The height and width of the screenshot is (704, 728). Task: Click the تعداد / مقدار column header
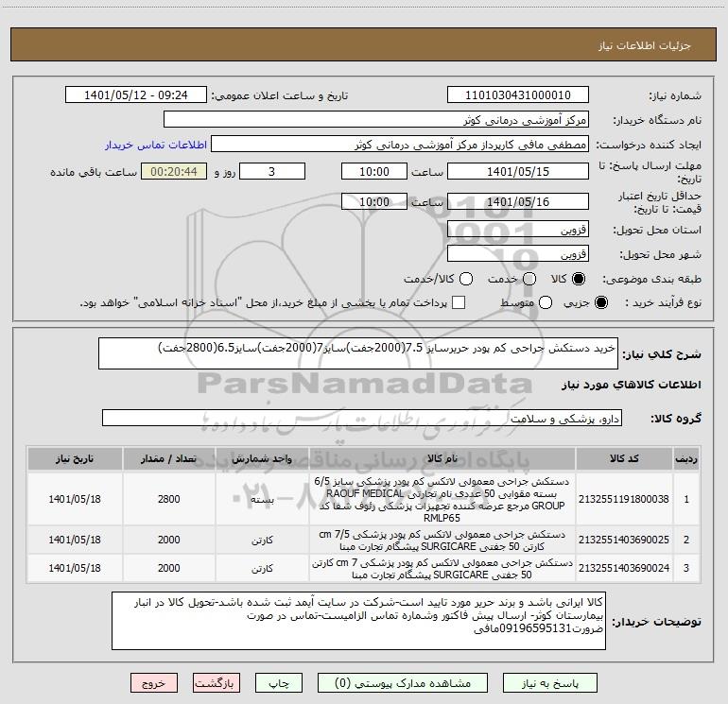click(x=168, y=458)
